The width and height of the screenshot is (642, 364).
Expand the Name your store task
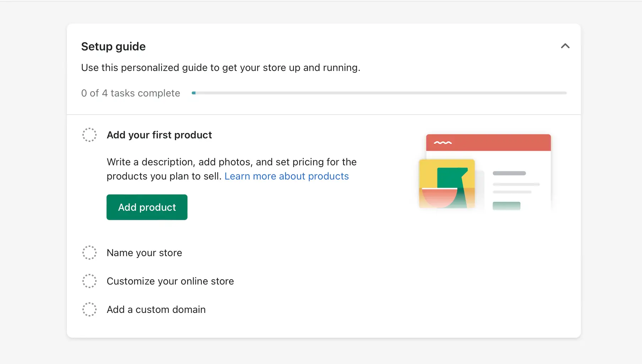pyautogui.click(x=144, y=253)
